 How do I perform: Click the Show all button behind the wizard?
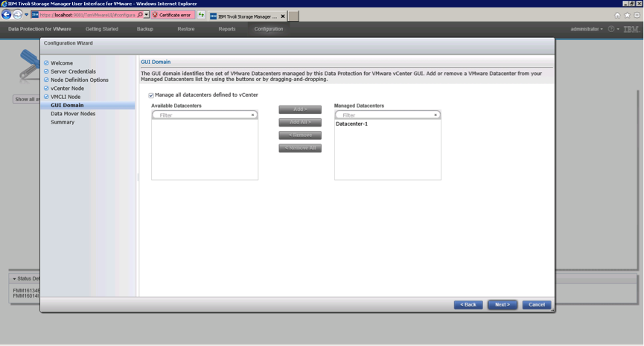[26, 99]
